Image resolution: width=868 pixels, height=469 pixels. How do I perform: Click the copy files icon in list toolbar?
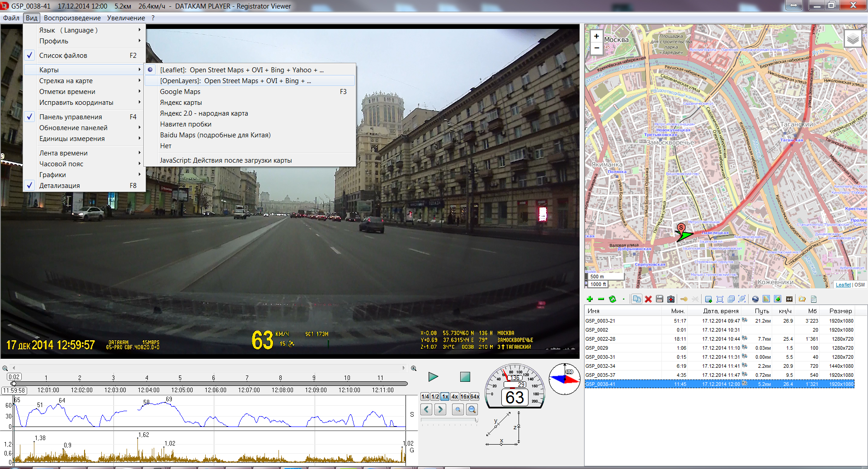coord(637,299)
